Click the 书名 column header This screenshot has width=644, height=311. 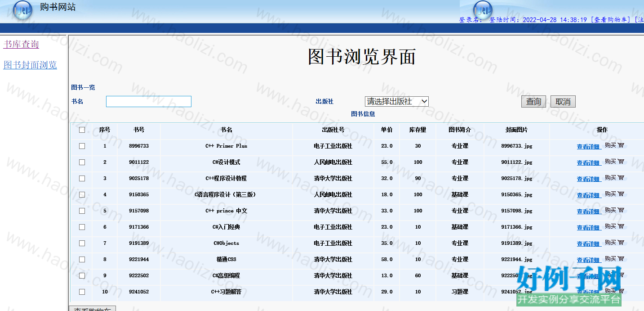pos(227,130)
